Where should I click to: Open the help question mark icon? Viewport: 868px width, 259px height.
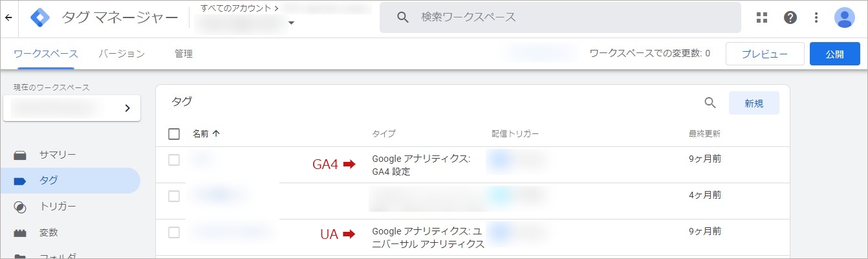[790, 17]
